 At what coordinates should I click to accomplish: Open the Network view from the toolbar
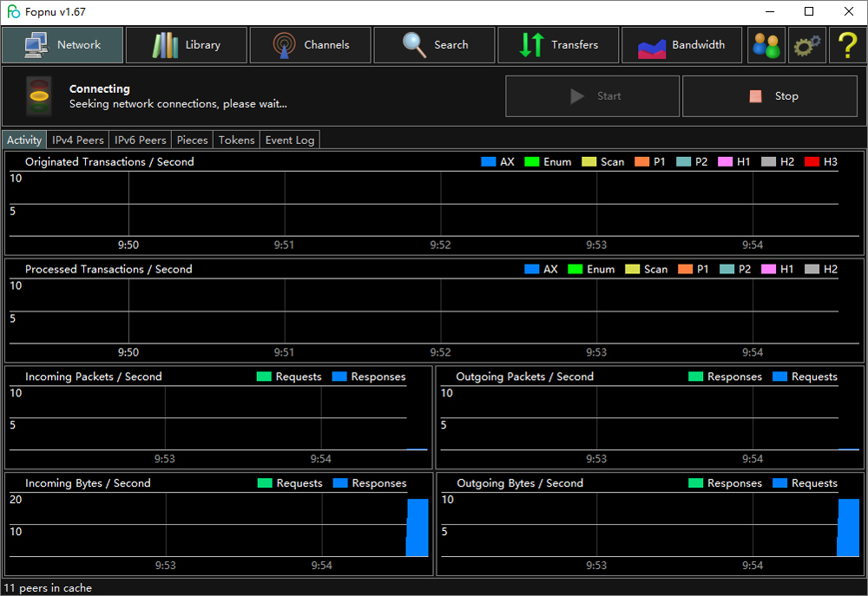[62, 45]
